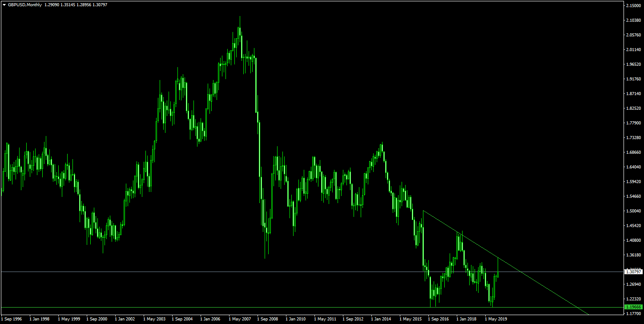Click the 1 Sep 2000 date label
644x324 pixels.
[x=97, y=319]
